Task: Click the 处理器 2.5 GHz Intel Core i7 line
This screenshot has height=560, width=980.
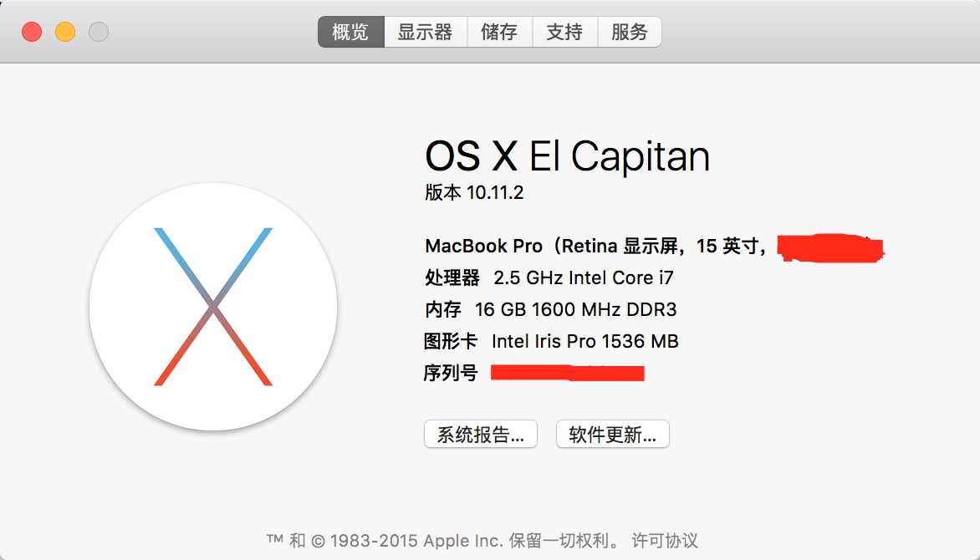Action: (549, 277)
